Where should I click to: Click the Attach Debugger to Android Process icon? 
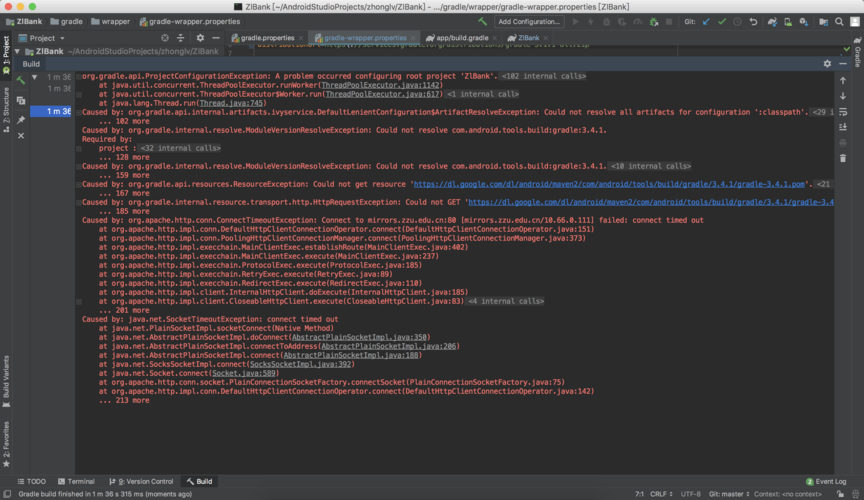654,21
